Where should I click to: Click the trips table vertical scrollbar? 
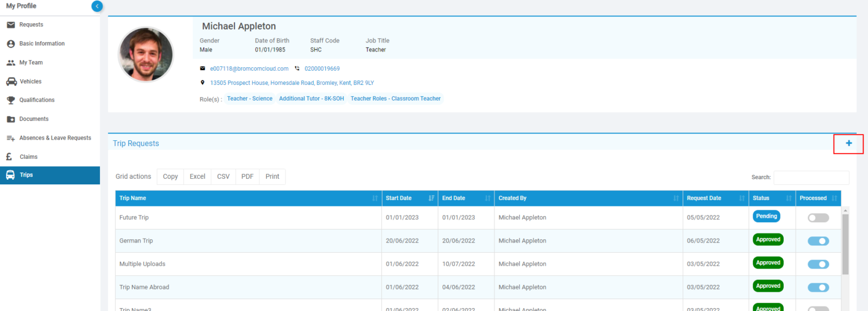pos(845,243)
